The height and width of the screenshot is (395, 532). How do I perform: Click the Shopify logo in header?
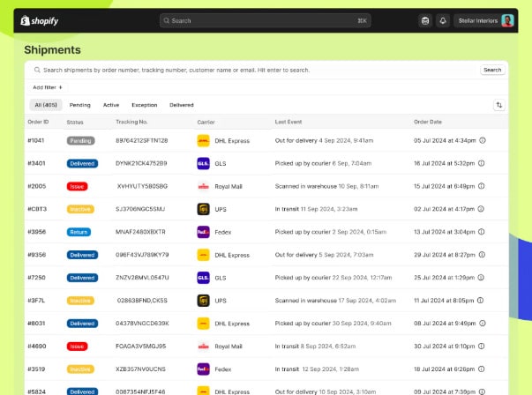40,20
